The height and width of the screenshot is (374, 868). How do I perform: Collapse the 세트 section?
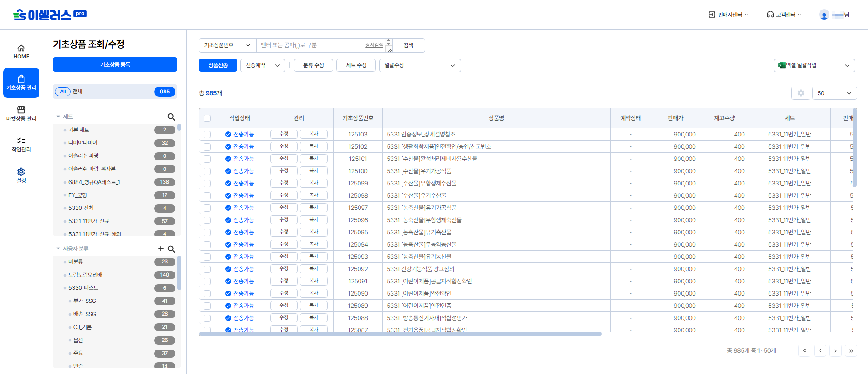click(x=58, y=117)
